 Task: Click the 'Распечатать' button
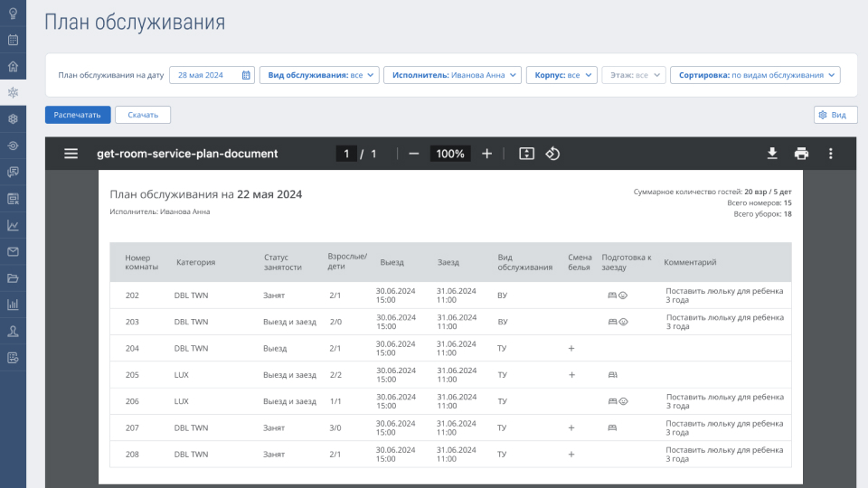tap(78, 115)
